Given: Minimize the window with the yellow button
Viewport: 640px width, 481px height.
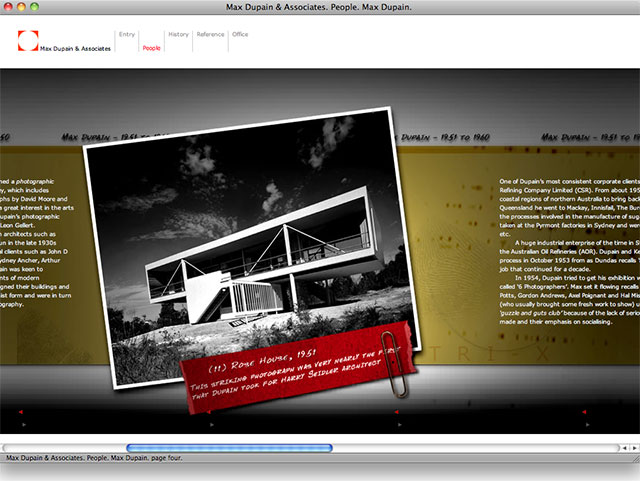Looking at the screenshot, I should click(21, 7).
